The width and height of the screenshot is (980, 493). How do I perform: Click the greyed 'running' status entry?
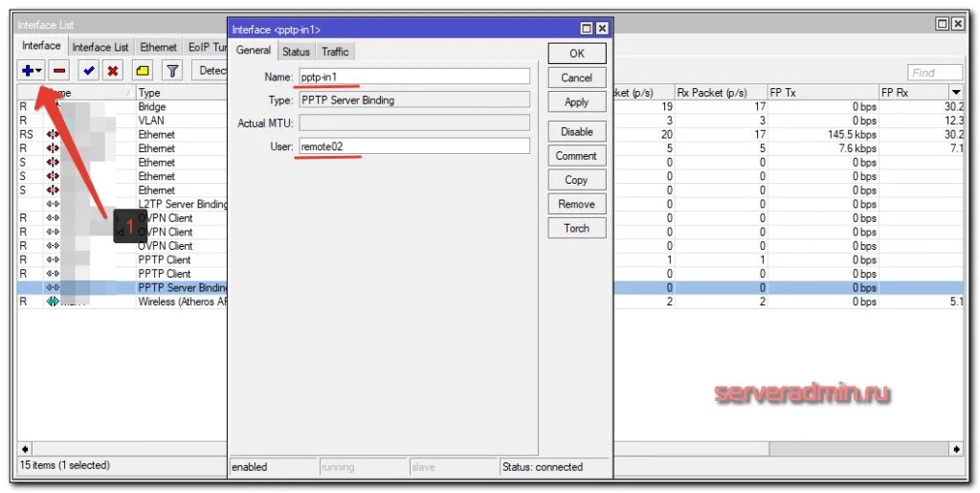(x=338, y=467)
